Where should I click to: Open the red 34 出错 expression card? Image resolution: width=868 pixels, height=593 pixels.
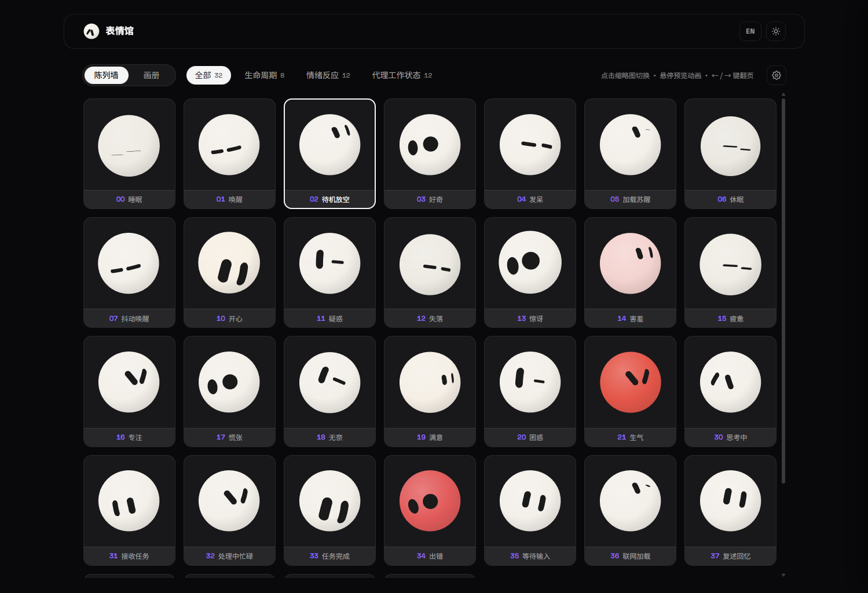click(x=430, y=510)
